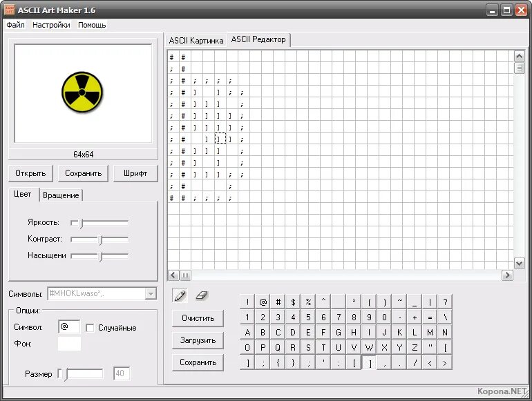
Task: Pick the letter Q key
Action: click(x=278, y=347)
